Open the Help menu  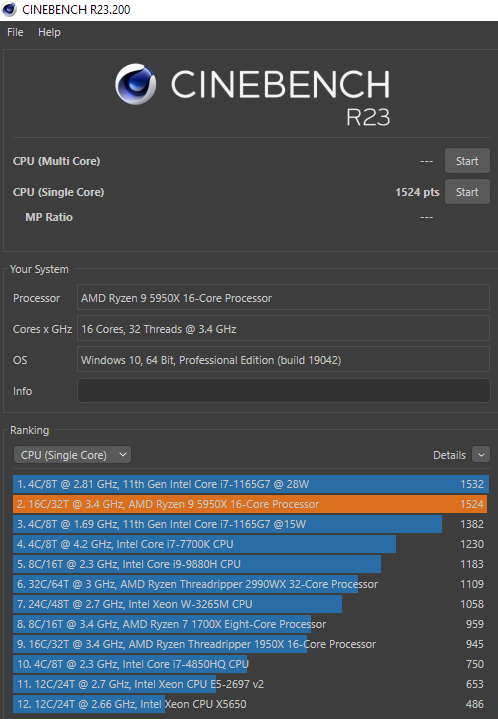tap(49, 32)
